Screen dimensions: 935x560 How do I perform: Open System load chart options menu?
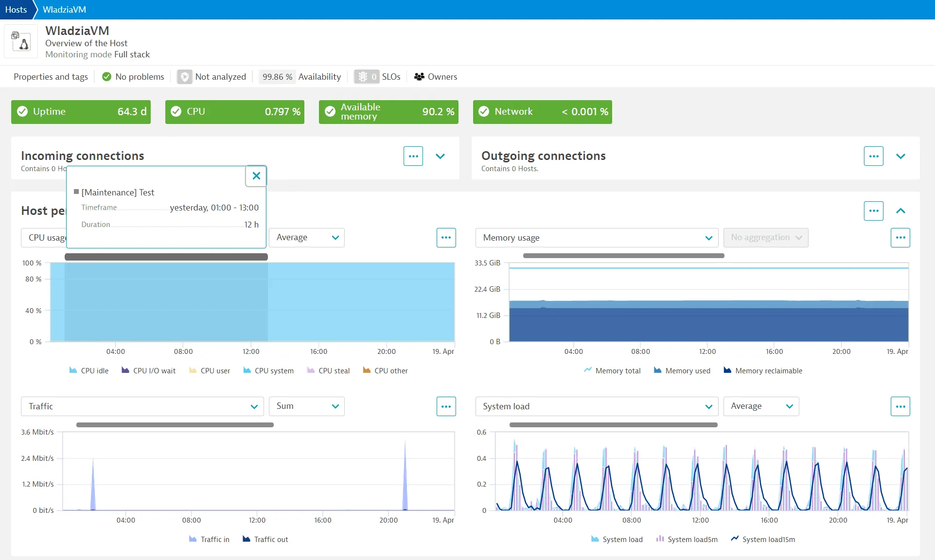[900, 406]
